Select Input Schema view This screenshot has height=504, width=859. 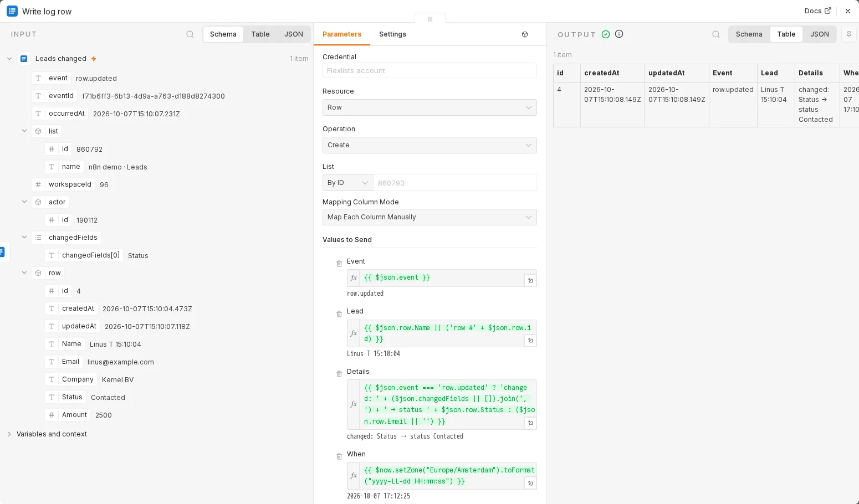[223, 34]
